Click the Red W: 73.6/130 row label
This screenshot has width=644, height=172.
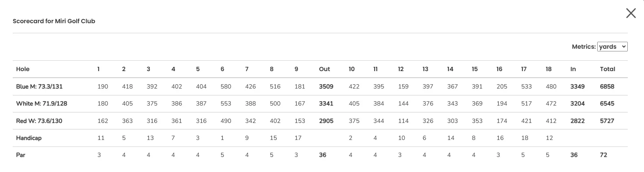39,121
